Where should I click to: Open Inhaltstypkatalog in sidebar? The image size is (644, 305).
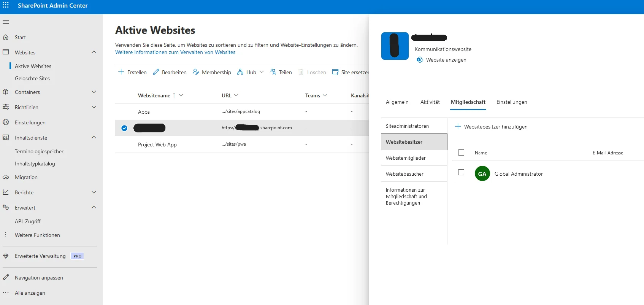coord(35,164)
